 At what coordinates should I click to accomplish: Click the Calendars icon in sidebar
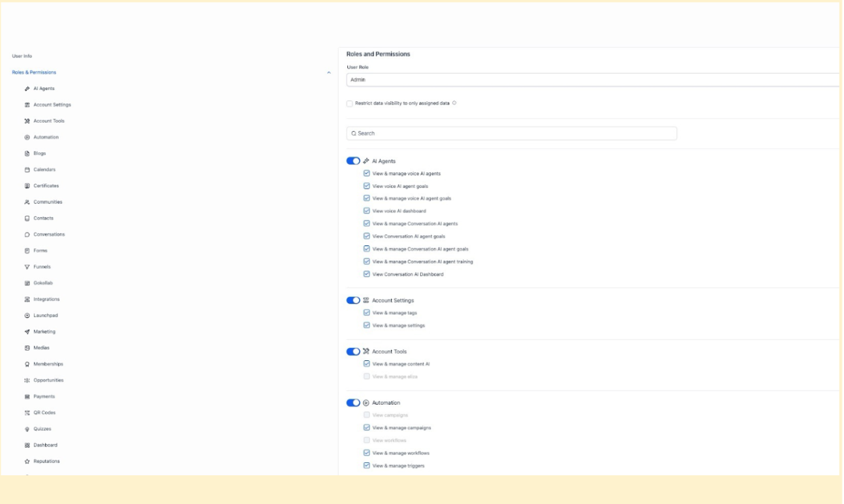click(x=27, y=170)
